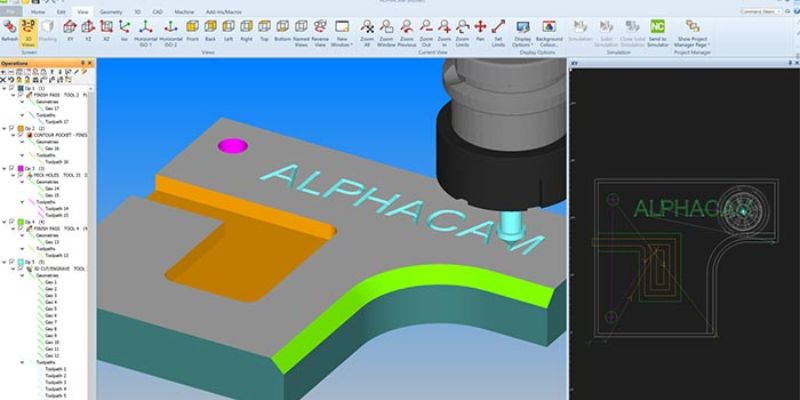The height and width of the screenshot is (400, 800).
Task: Toggle the Op 1 checkbox
Action: [x=11, y=88]
